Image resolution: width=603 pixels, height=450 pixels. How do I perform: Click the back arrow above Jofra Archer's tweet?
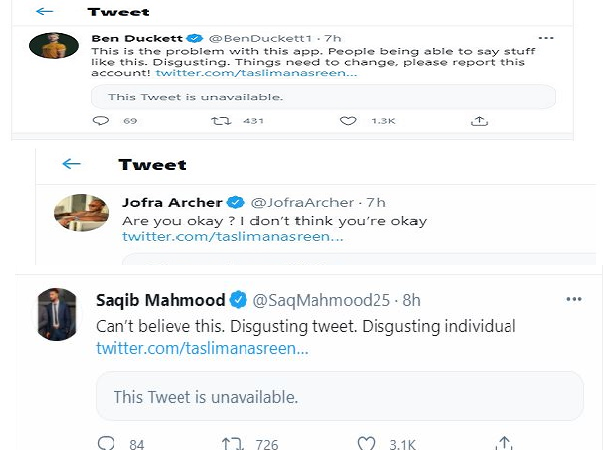tap(70, 164)
